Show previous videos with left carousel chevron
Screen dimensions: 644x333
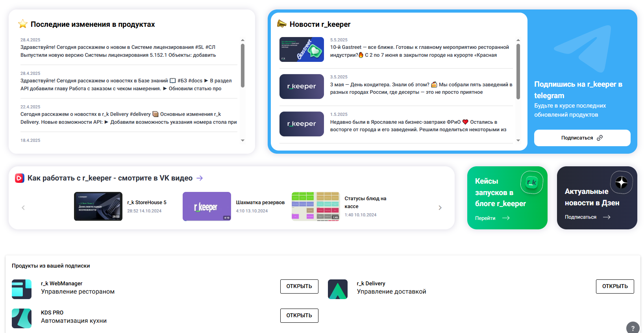(x=23, y=208)
